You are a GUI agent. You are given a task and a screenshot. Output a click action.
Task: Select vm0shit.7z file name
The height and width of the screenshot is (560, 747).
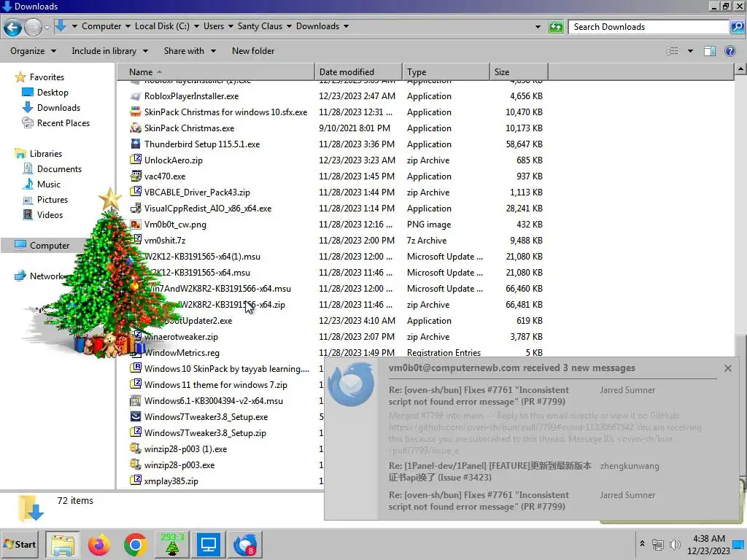pyautogui.click(x=165, y=241)
